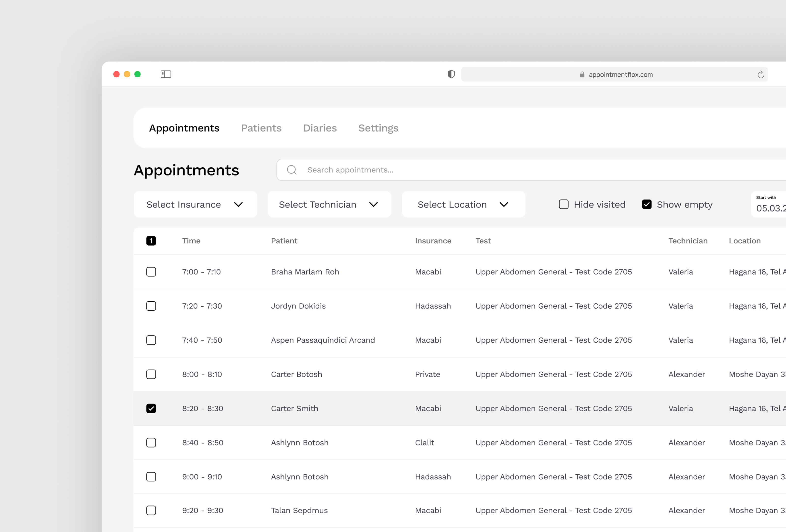Click the browser reload icon
786x532 pixels.
coord(761,74)
